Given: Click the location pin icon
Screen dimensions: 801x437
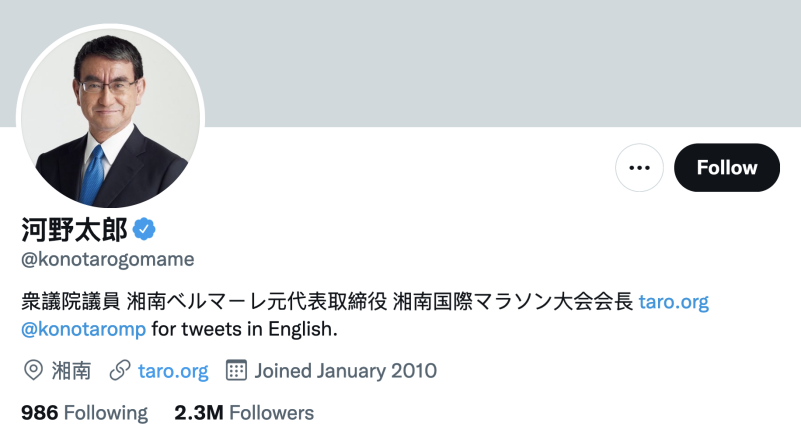Looking at the screenshot, I should (33, 371).
